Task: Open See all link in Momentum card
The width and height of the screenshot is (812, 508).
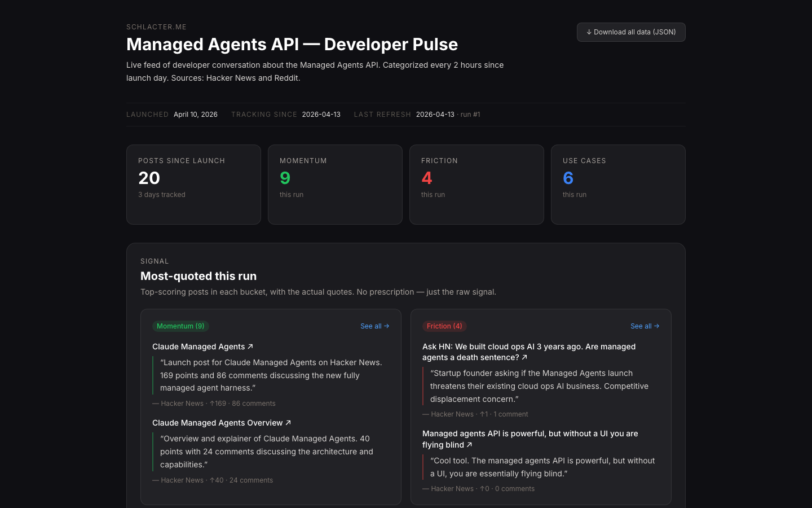Action: pyautogui.click(x=375, y=326)
